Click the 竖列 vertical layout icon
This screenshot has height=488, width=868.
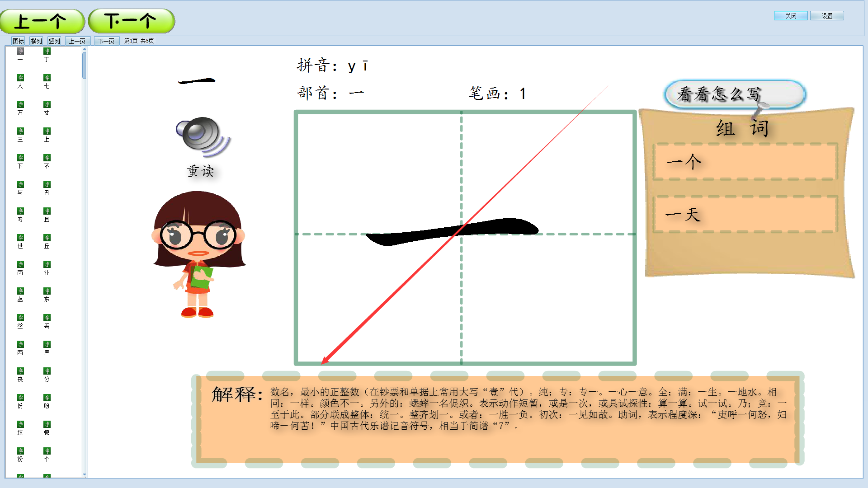click(55, 41)
